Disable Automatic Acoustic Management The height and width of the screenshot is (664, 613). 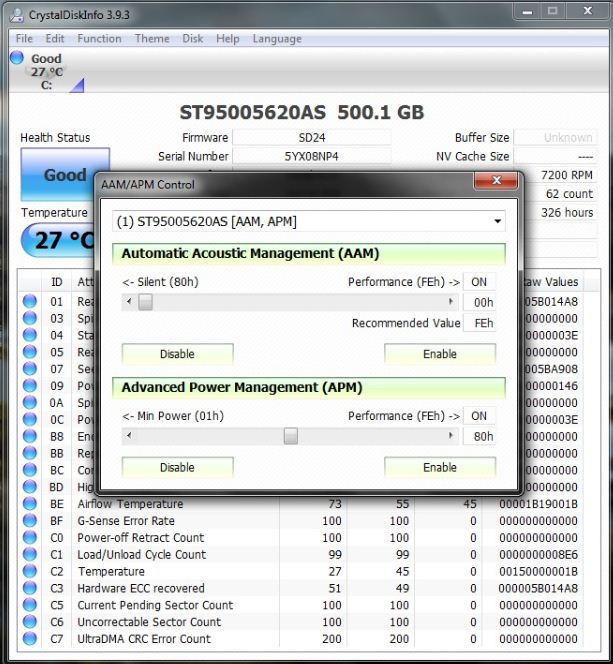(x=177, y=354)
